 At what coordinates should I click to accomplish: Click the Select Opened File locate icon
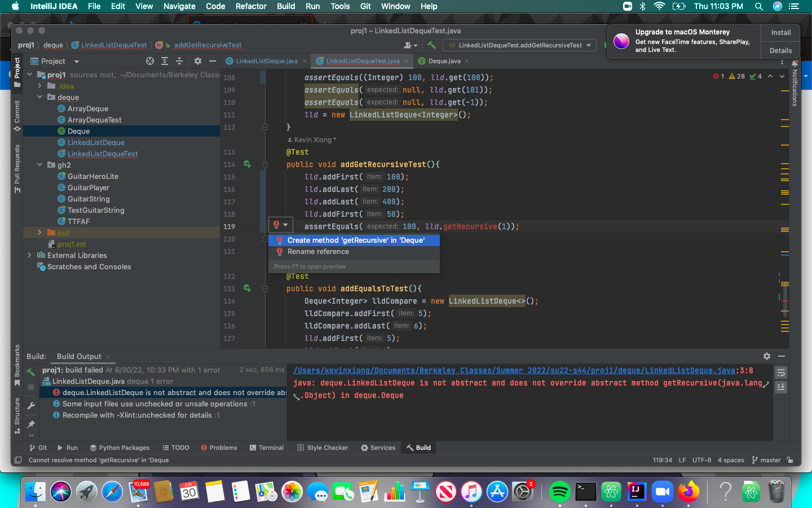coord(149,61)
